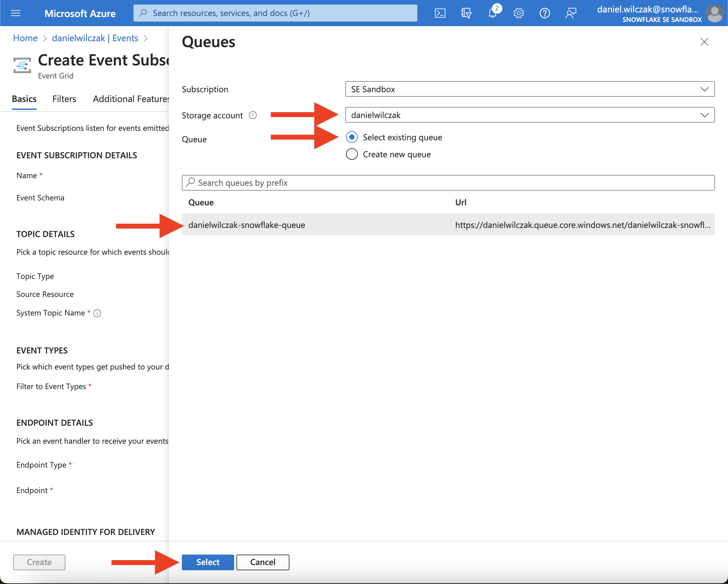Click the Endpoint label
Screen dimensions: 728x584
(32, 490)
